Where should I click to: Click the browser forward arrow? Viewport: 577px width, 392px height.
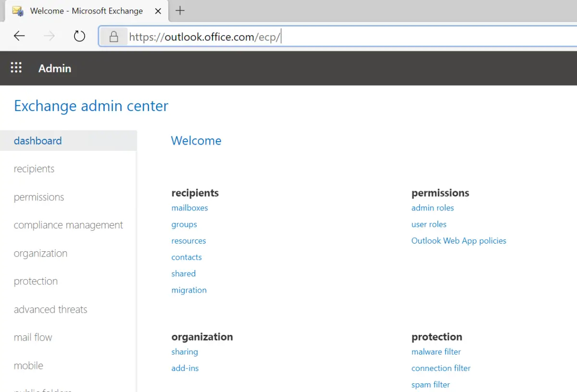click(x=49, y=36)
